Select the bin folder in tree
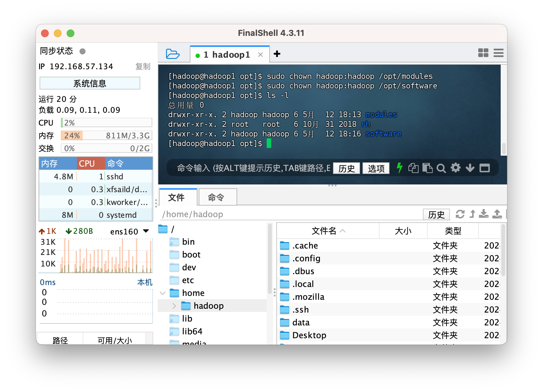Image resolution: width=543 pixels, height=392 pixels. pyautogui.click(x=188, y=242)
